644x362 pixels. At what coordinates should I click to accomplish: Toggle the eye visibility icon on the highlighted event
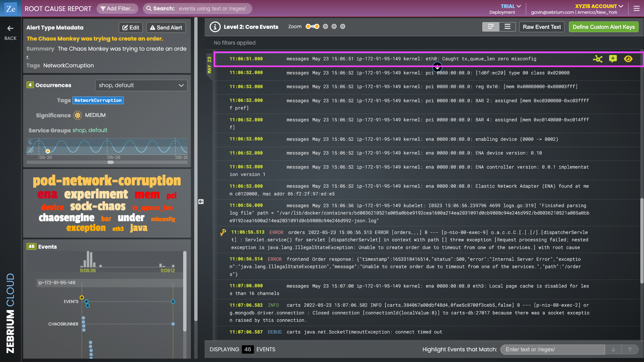click(628, 59)
